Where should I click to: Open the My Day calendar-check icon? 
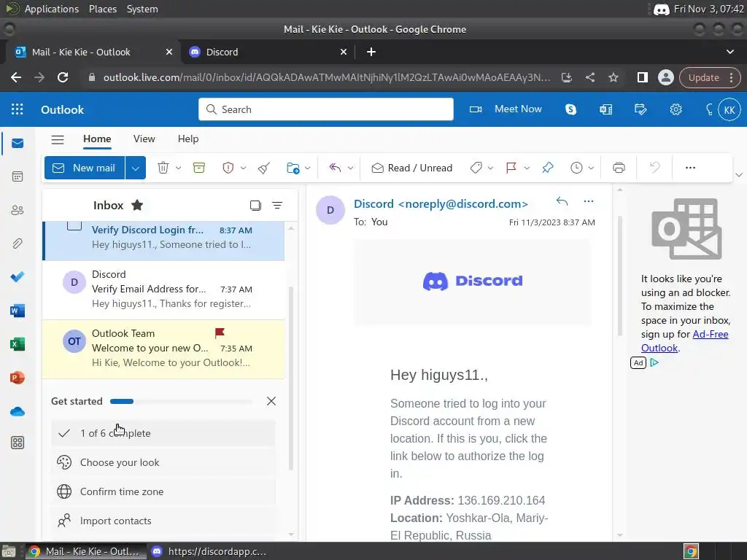click(640, 109)
